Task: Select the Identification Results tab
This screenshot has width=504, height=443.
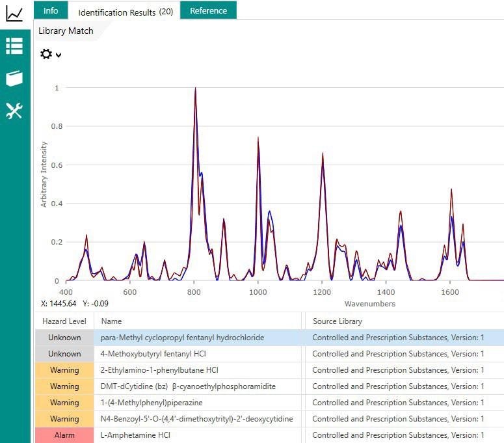Action: pyautogui.click(x=126, y=12)
